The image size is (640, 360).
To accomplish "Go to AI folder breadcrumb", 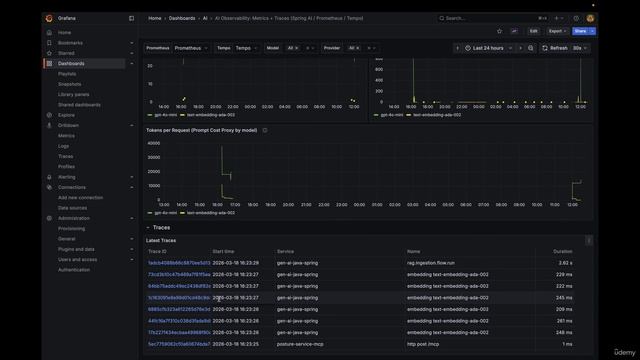I will pyautogui.click(x=205, y=18).
